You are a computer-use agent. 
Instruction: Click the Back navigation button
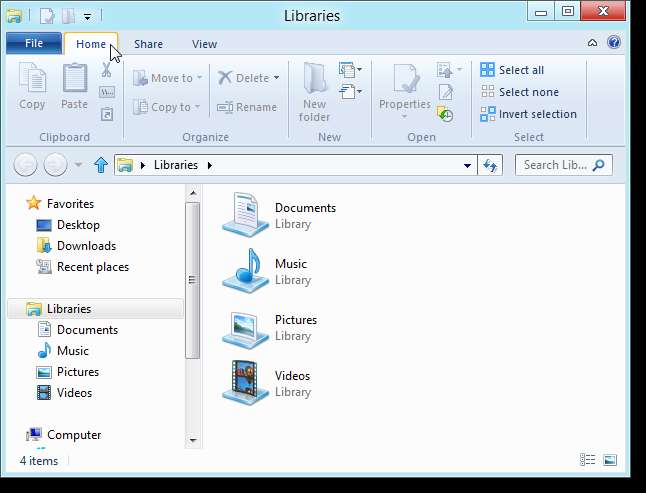click(x=25, y=165)
